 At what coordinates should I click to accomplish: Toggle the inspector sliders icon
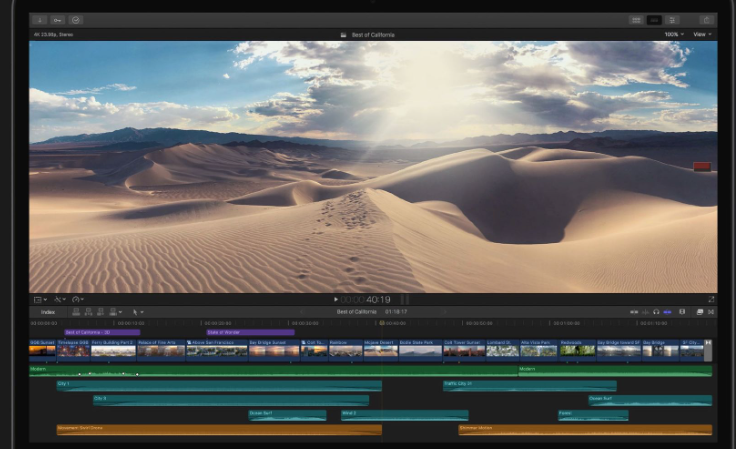672,20
